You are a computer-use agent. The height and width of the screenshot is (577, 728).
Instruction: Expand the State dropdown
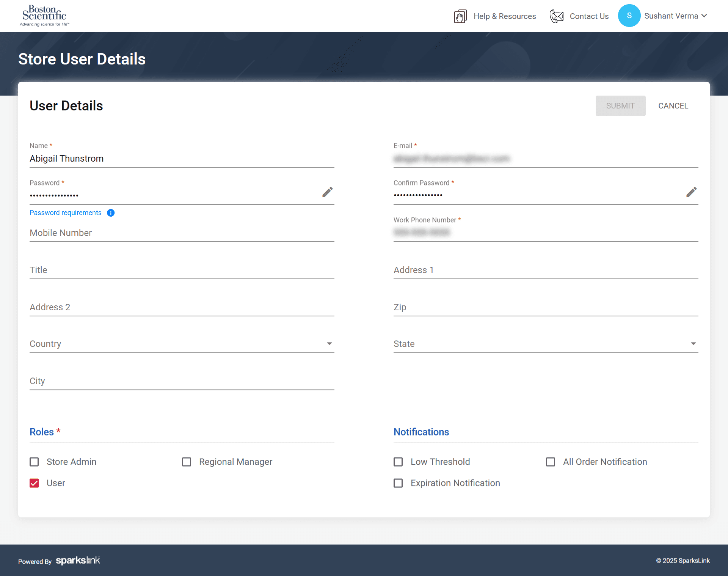click(545, 344)
